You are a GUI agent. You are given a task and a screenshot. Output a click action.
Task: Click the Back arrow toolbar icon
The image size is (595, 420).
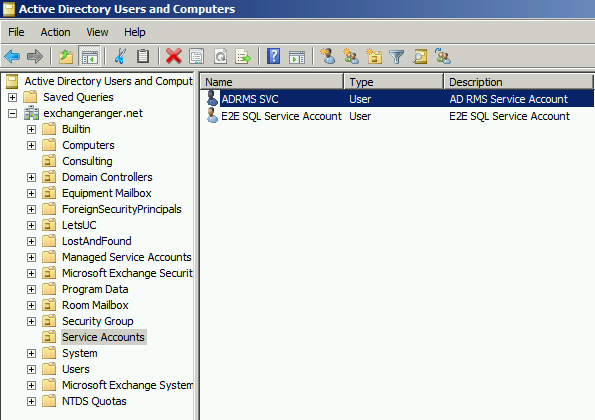click(x=12, y=57)
